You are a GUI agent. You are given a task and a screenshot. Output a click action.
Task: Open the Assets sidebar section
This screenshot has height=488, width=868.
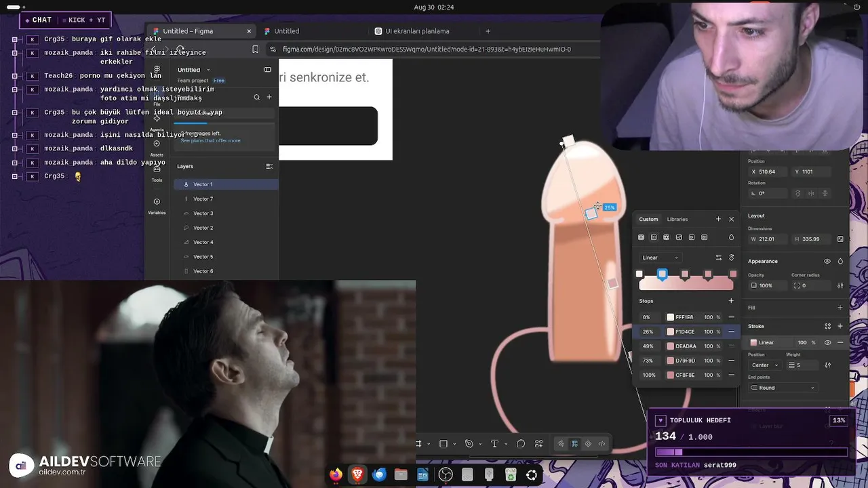click(157, 147)
